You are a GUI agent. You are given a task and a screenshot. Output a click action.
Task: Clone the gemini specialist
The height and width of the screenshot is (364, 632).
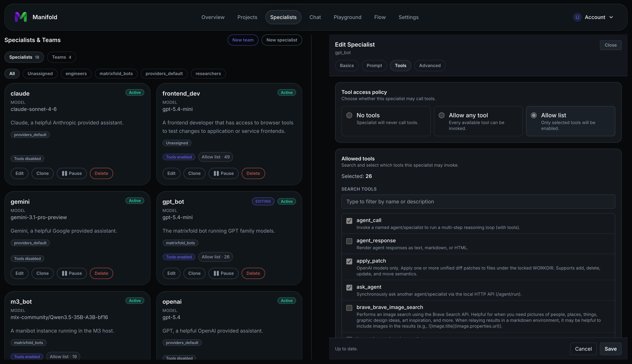click(x=43, y=273)
